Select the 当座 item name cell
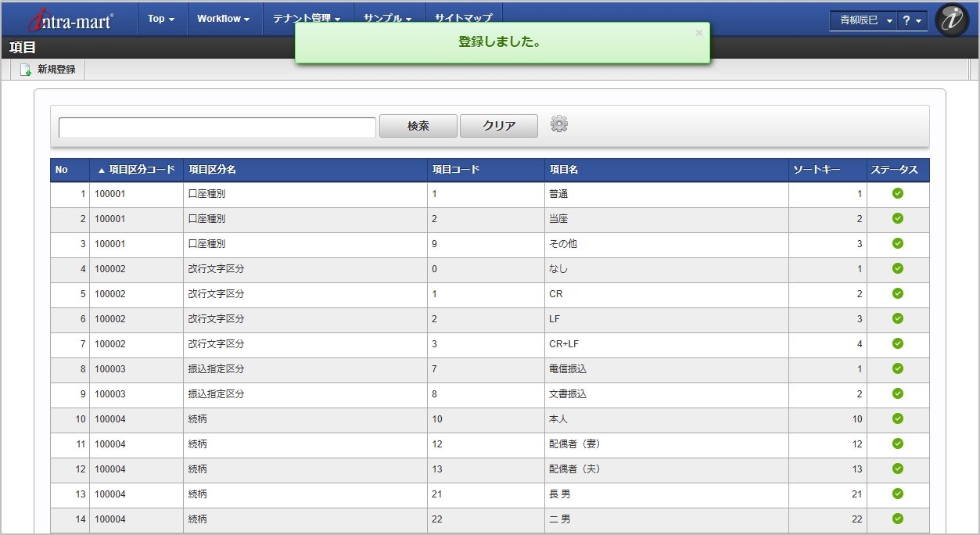Viewport: 980px width, 535px height. (667, 219)
